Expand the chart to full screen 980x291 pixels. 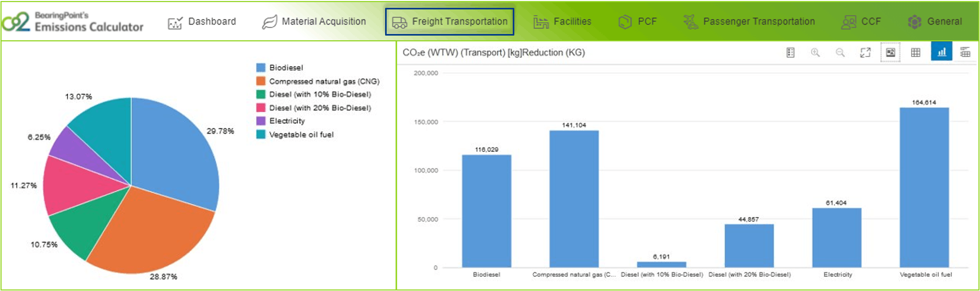[x=865, y=52]
